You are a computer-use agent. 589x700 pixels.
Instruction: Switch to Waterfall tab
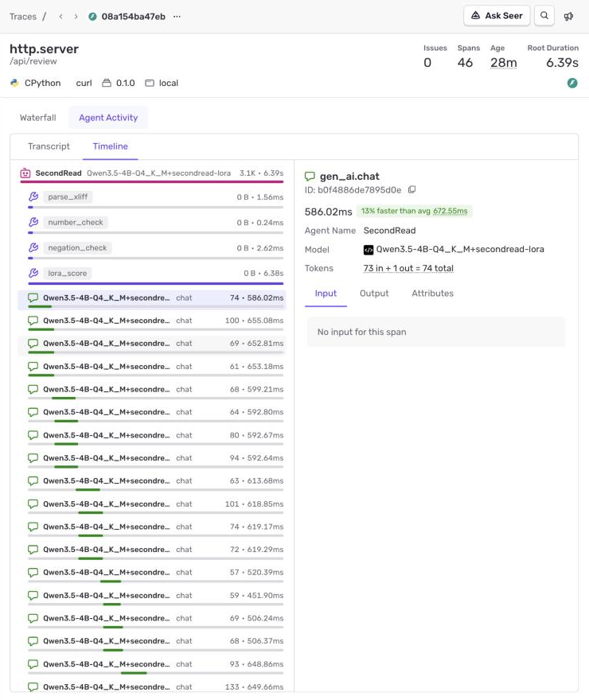click(38, 118)
